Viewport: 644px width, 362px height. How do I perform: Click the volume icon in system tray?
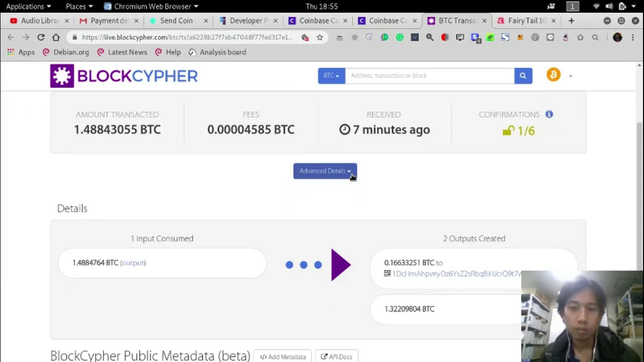coord(609,7)
